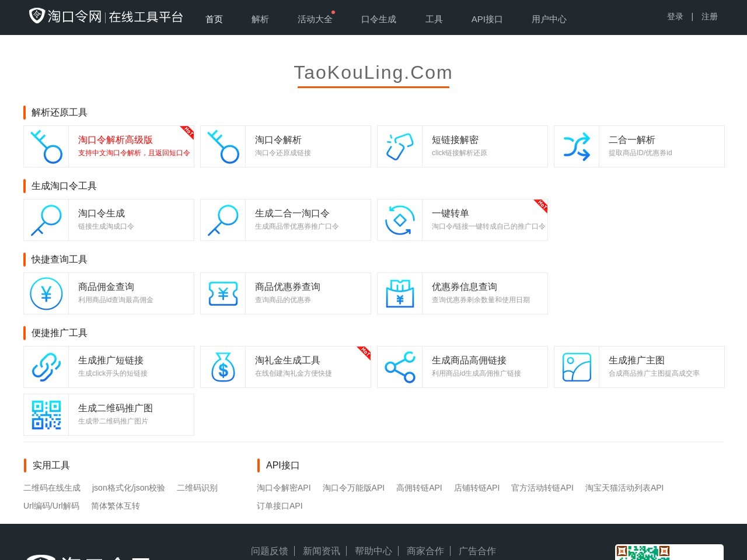This screenshot has width=747, height=560.
Task: Click the HOT ribbon on 一键转单 card
Action: pos(542,205)
